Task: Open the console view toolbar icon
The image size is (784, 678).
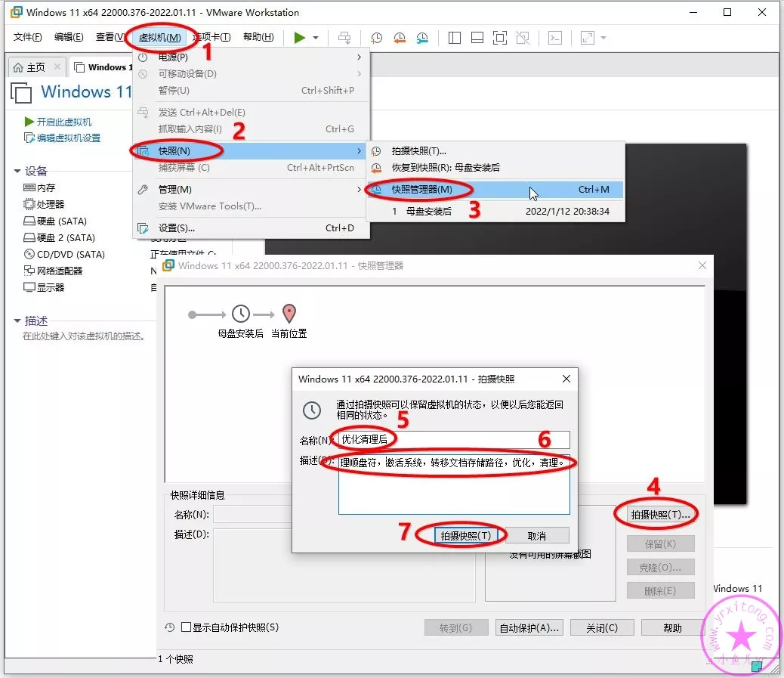Action: click(555, 38)
